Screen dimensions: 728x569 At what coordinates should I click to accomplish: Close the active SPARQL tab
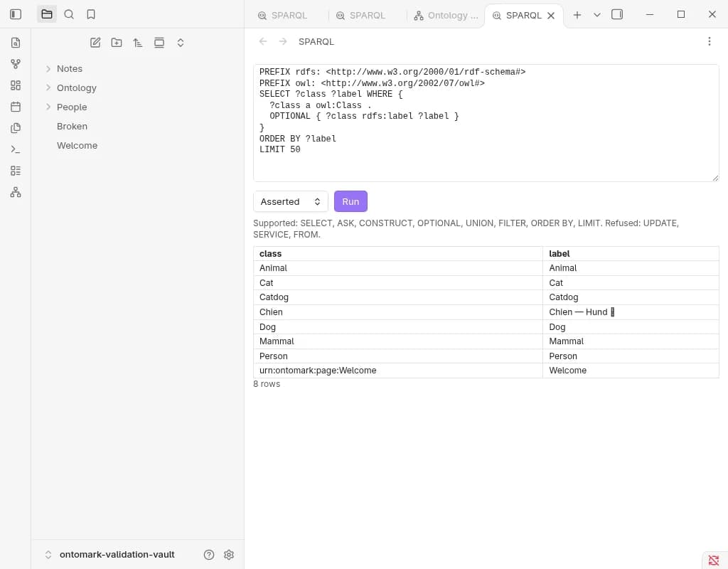551,16
